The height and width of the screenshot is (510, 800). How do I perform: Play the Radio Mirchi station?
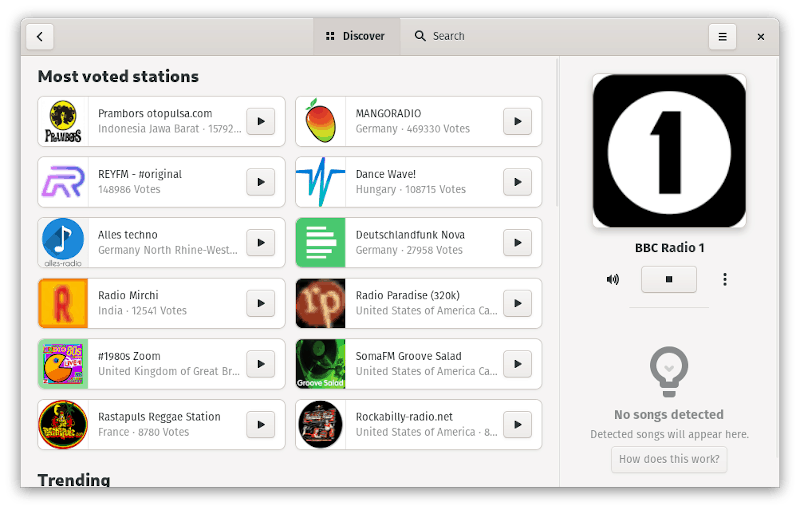(261, 303)
